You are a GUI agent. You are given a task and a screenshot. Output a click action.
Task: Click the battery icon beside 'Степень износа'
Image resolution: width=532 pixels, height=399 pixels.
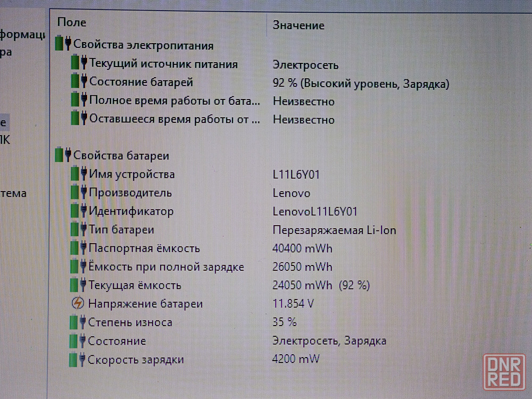(x=78, y=322)
